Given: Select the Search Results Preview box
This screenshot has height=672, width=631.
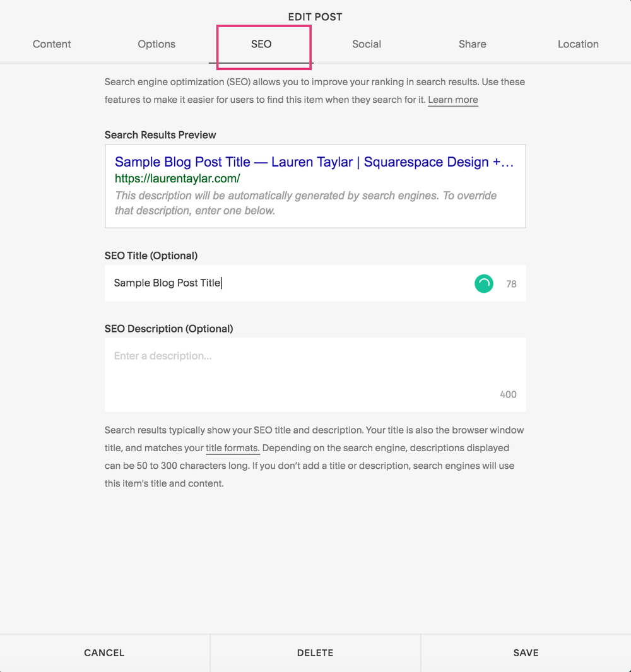Looking at the screenshot, I should [315, 186].
